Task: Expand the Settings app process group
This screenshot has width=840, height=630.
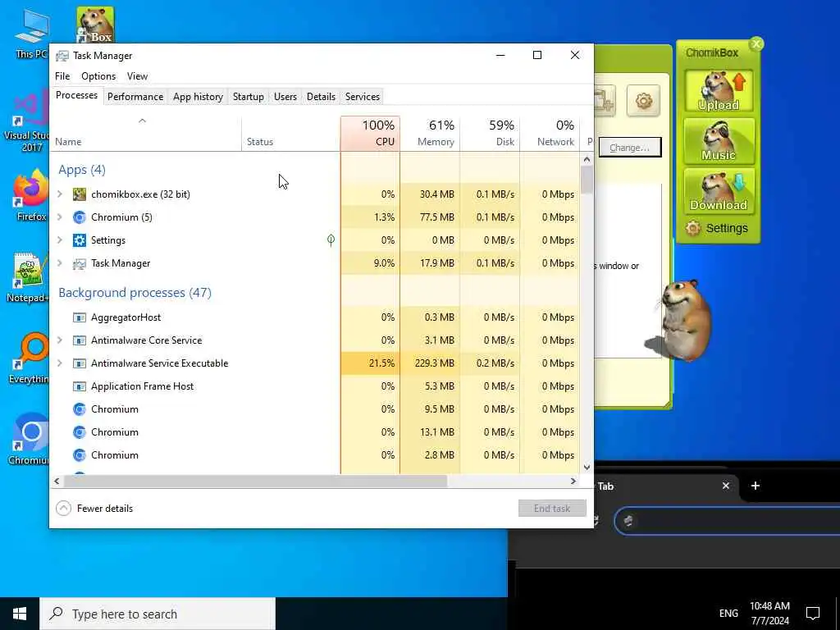Action: coord(59,240)
